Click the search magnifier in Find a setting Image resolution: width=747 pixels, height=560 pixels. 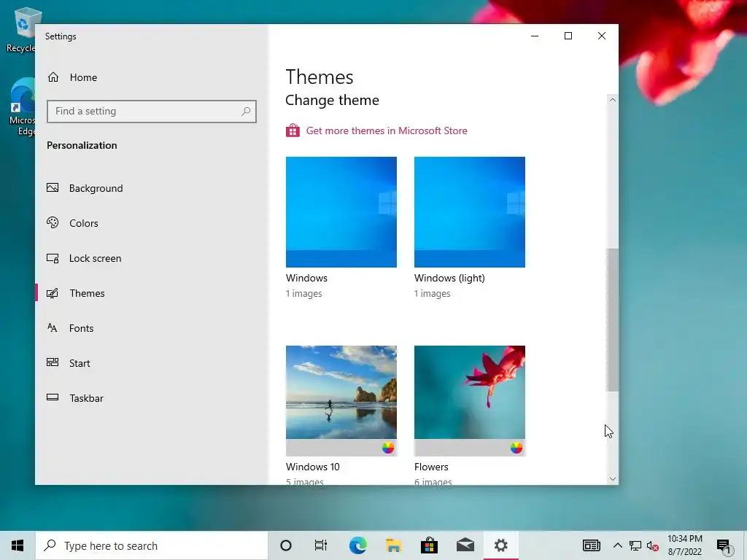coord(246,112)
